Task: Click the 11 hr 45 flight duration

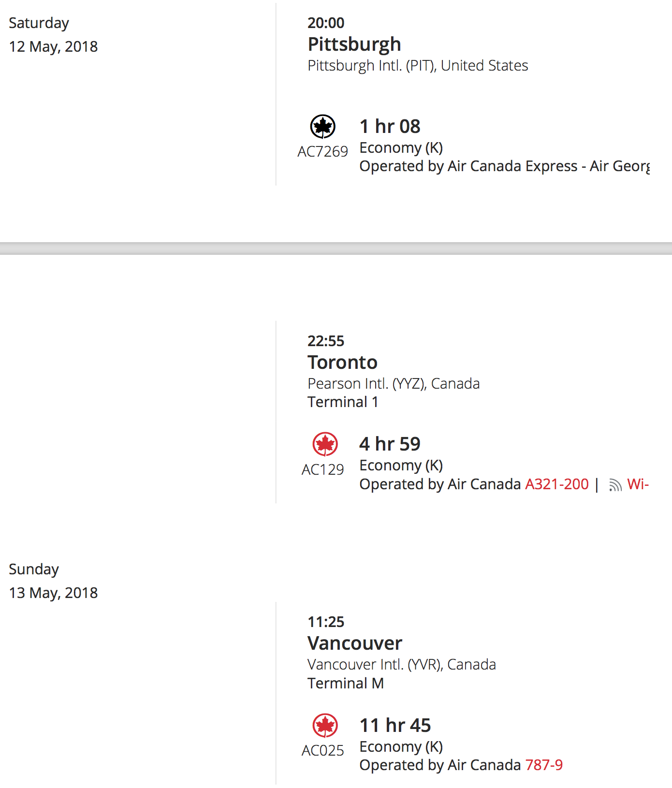Action: coord(395,725)
